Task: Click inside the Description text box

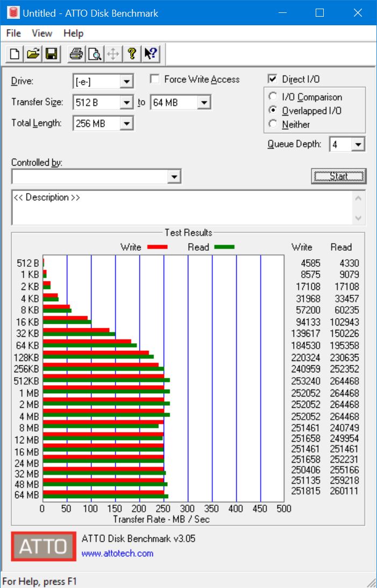Action: (183, 207)
